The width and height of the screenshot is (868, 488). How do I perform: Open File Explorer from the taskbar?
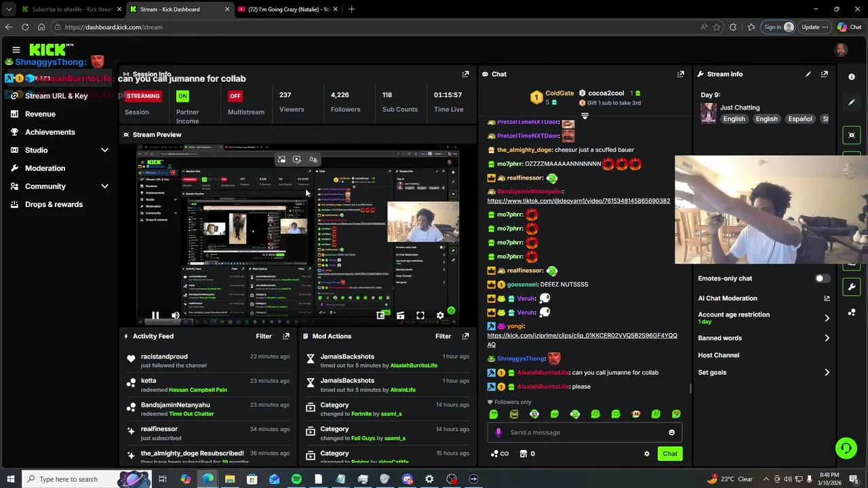pyautogui.click(x=230, y=479)
